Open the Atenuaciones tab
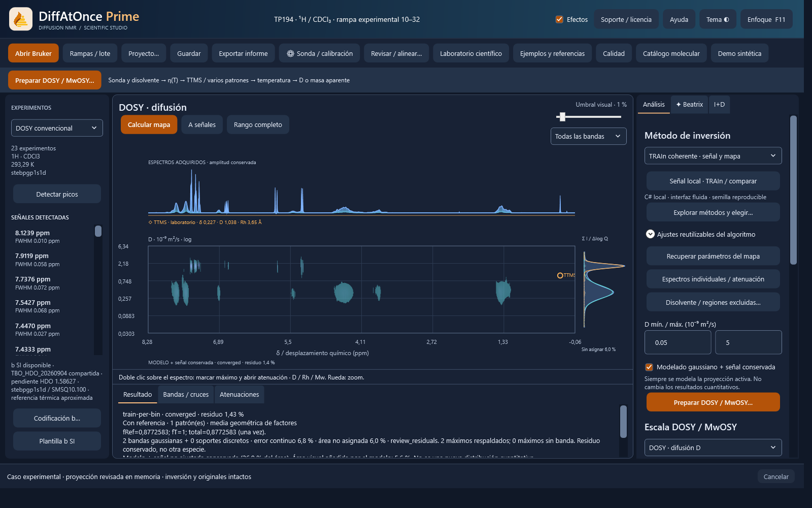812x508 pixels. [x=240, y=395]
